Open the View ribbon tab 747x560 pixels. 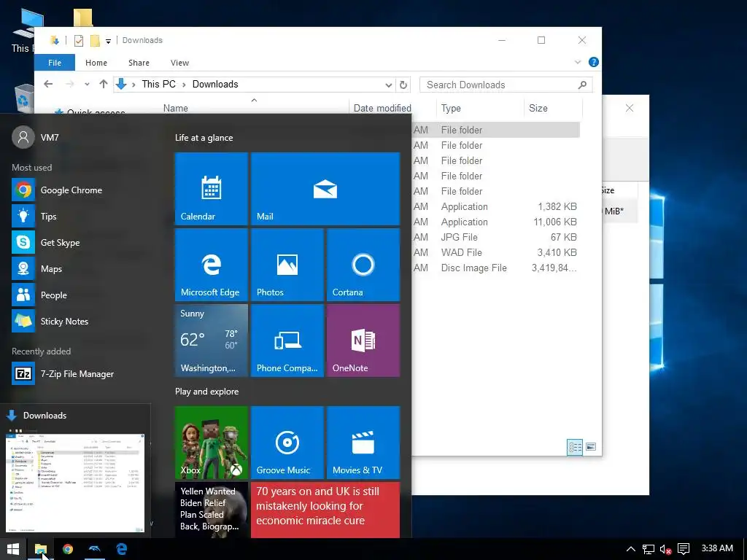(179, 63)
